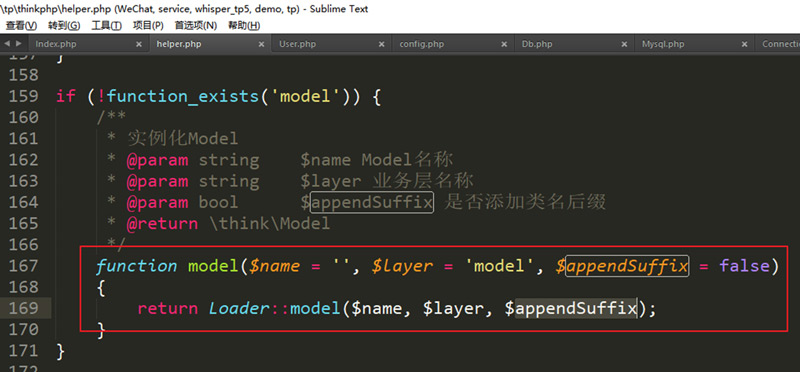Click Loader class name on line 169
800x372 pixels.
click(x=239, y=308)
